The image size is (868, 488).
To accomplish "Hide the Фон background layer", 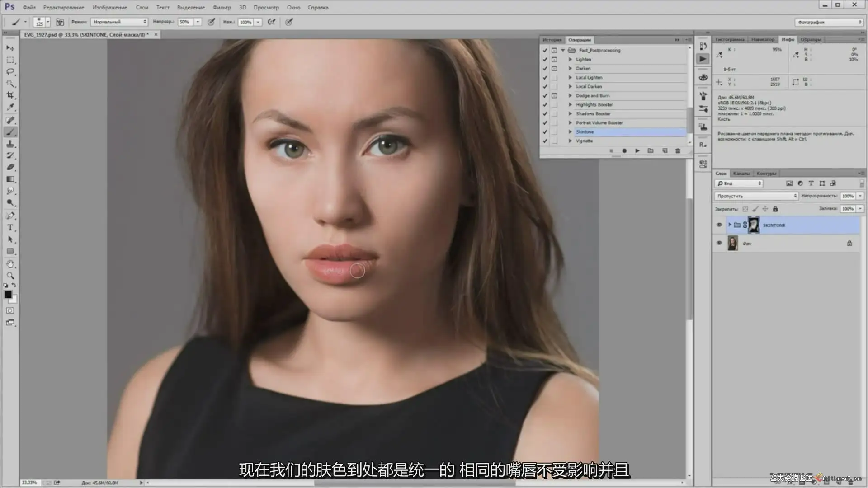I will point(719,243).
